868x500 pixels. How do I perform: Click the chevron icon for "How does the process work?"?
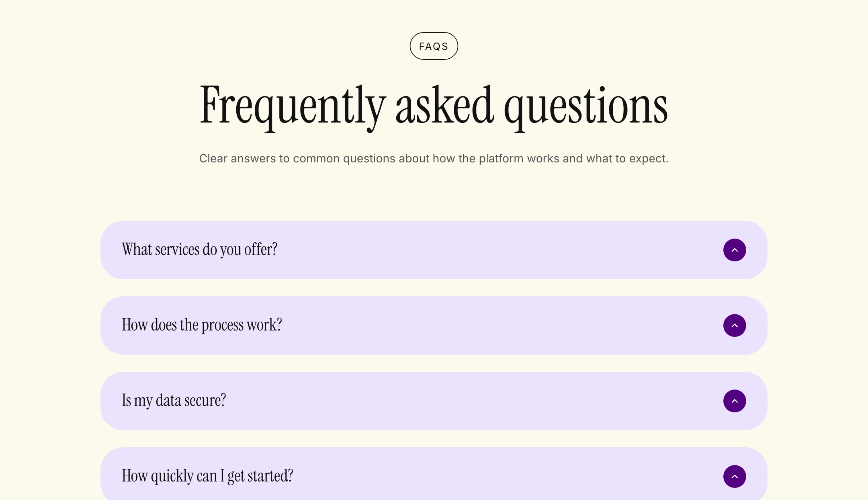coord(734,326)
